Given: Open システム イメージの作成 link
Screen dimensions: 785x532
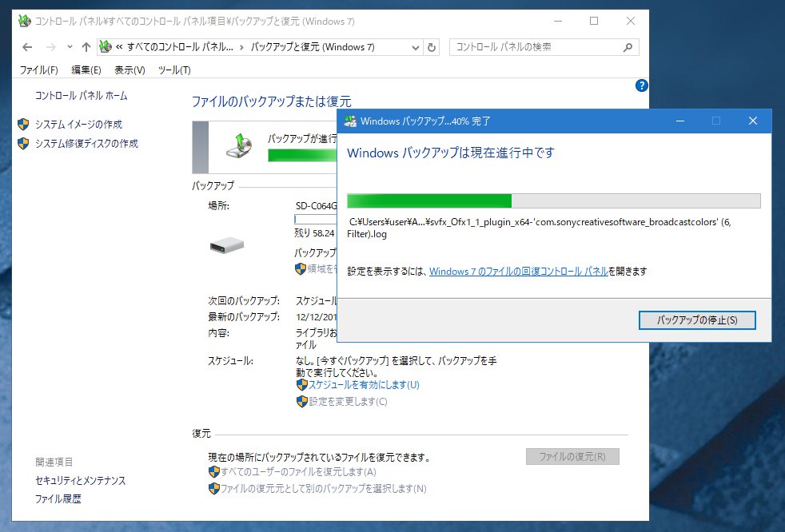Looking at the screenshot, I should [x=78, y=124].
